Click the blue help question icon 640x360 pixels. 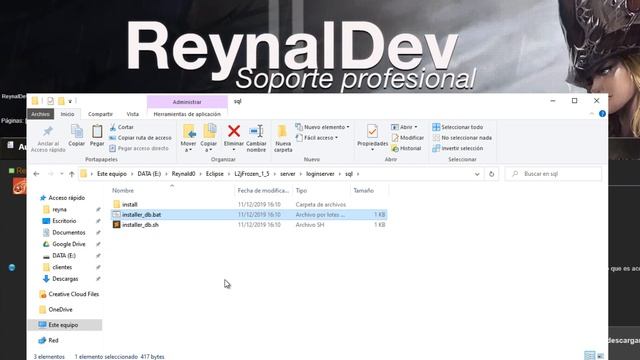[x=602, y=114]
